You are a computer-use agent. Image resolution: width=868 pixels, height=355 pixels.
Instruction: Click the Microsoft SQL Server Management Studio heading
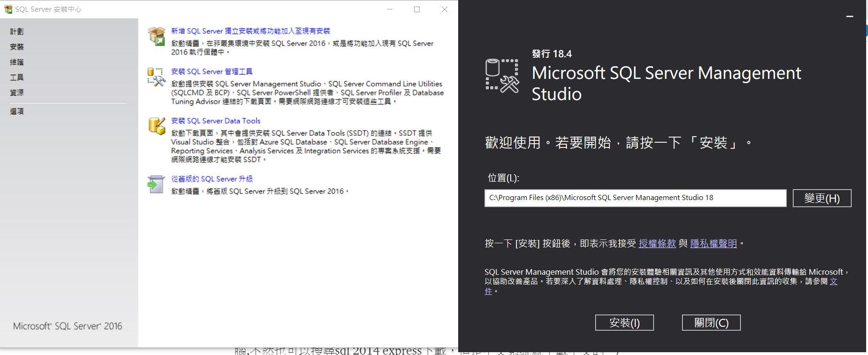click(666, 83)
